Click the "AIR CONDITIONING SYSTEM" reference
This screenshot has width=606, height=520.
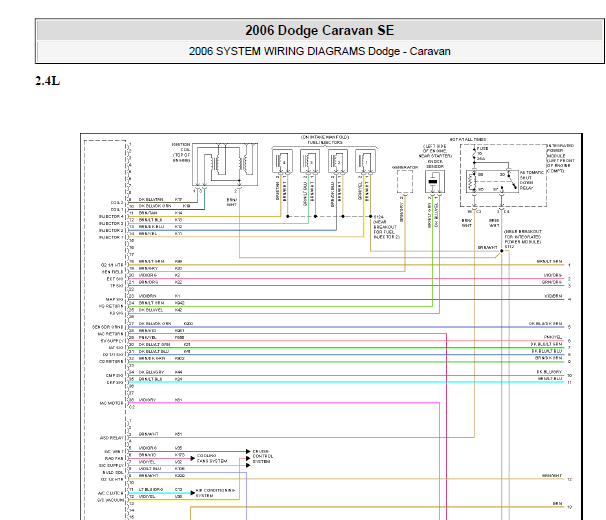point(215,493)
